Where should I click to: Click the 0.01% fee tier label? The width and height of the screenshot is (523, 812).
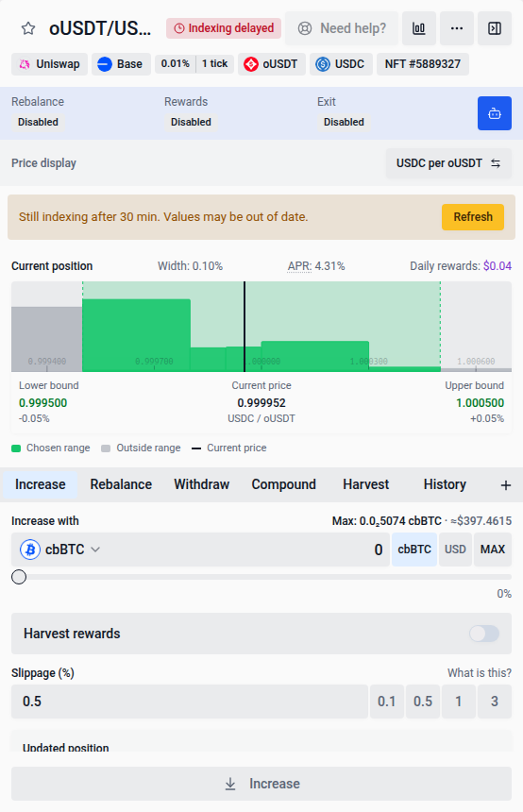tap(175, 63)
